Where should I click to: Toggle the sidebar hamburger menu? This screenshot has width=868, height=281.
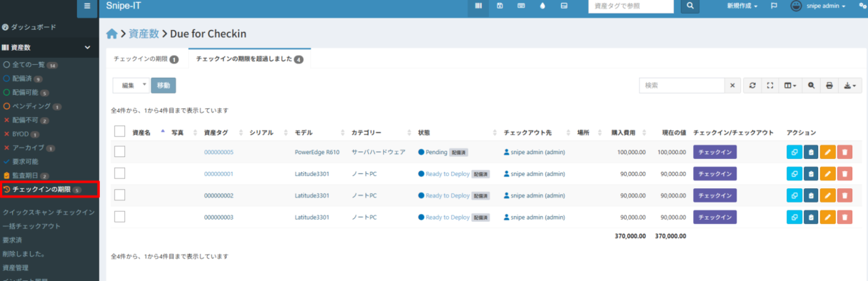[x=87, y=6]
